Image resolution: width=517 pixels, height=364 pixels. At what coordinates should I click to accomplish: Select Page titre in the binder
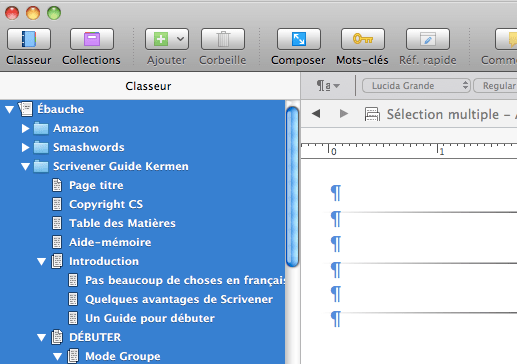click(96, 185)
